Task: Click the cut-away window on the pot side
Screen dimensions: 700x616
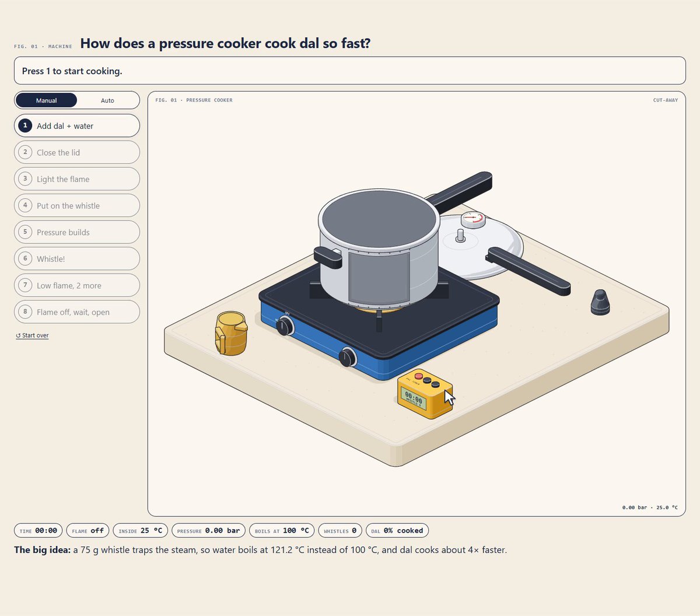Action: (x=379, y=279)
